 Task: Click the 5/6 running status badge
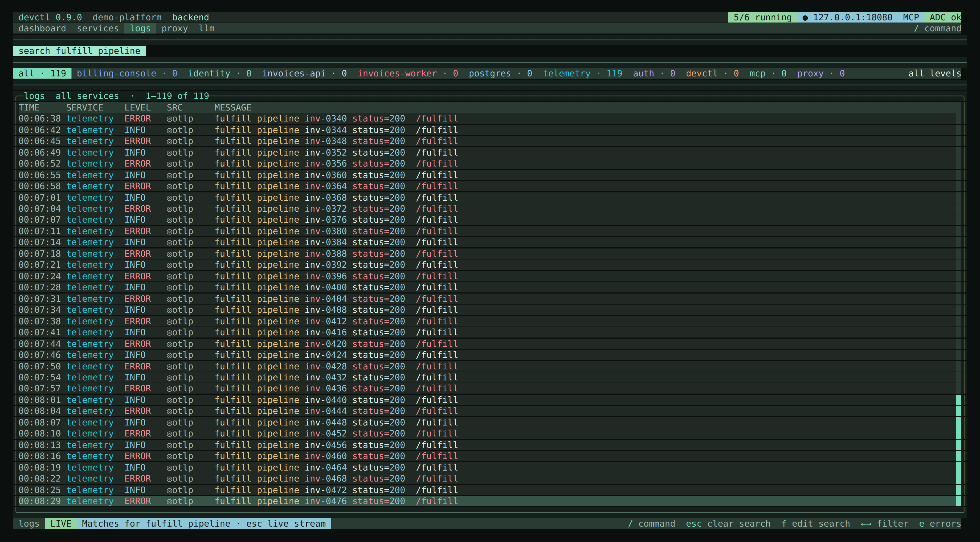[762, 18]
